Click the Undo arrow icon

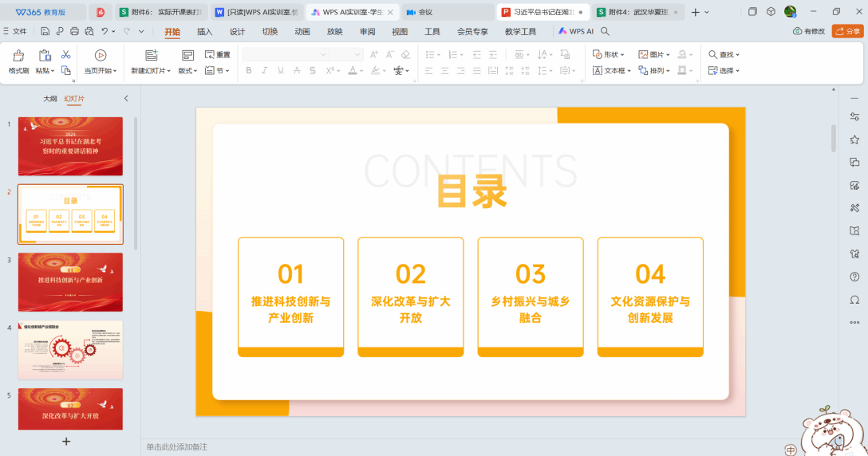105,31
